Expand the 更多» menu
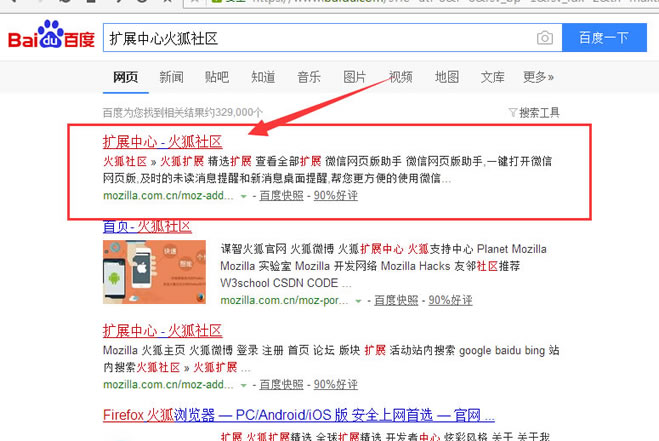This screenshot has height=441, width=659. point(538,77)
